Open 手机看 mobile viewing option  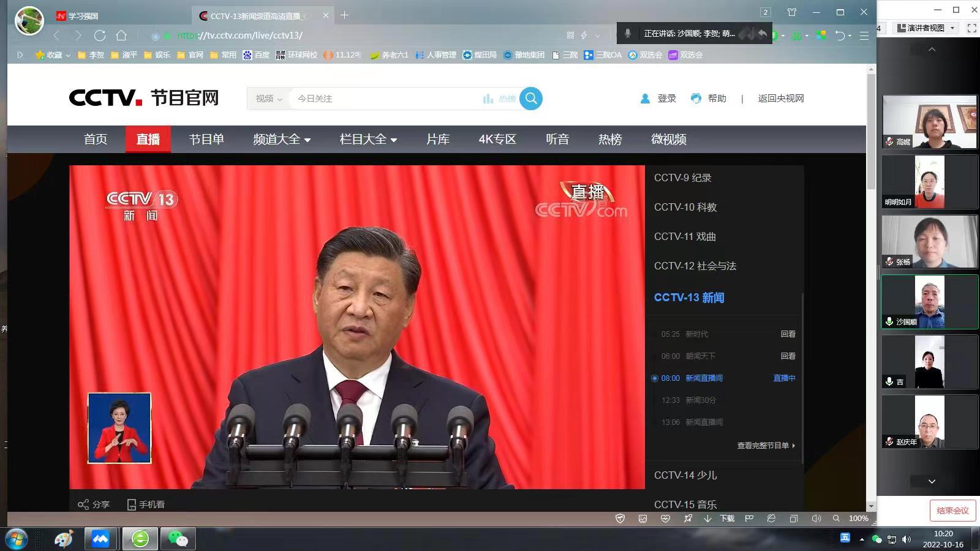[146, 504]
